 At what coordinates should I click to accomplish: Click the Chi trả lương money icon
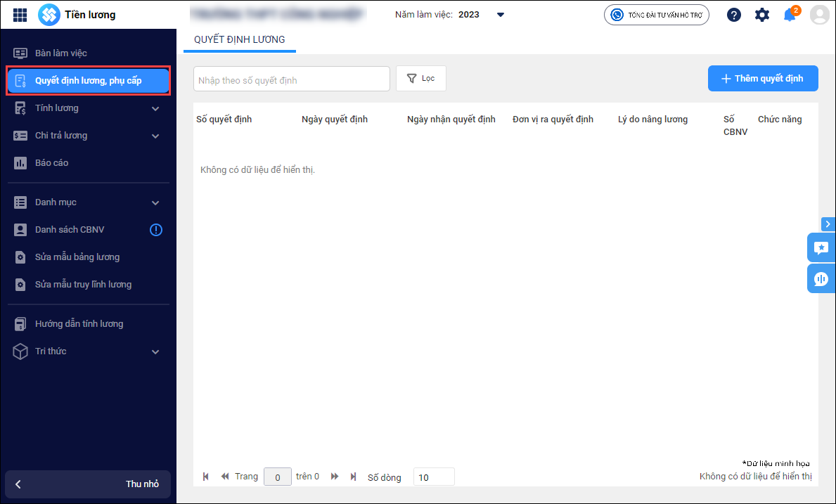(20, 136)
